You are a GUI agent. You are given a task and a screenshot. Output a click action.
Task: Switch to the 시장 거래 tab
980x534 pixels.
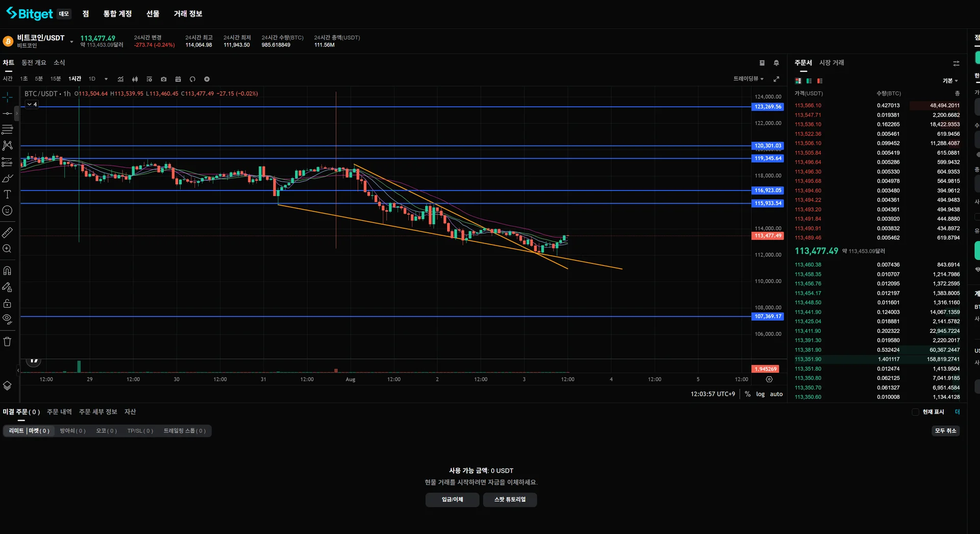point(831,63)
